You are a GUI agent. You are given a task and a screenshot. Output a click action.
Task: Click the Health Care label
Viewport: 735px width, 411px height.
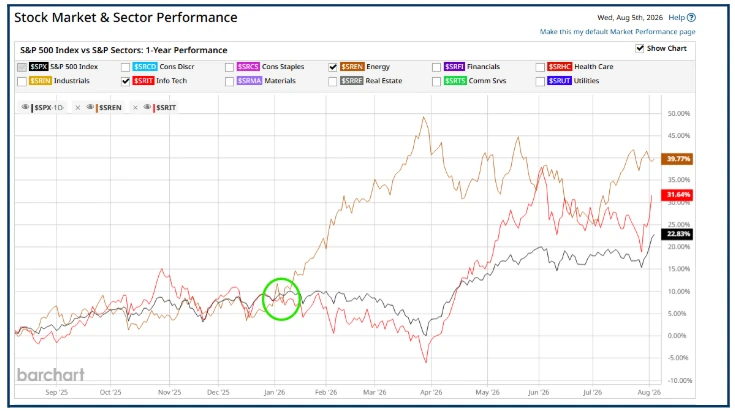[x=594, y=67]
